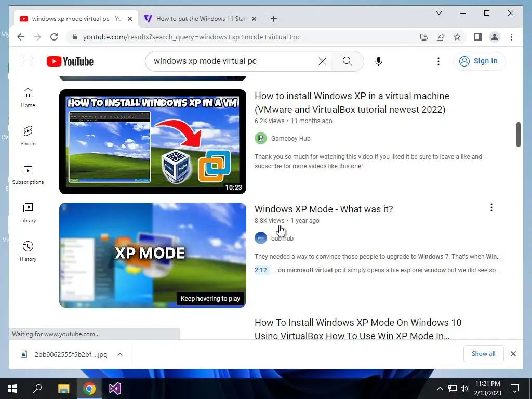
Task: Grab the page vertical scrollbar thumb
Action: (518, 135)
